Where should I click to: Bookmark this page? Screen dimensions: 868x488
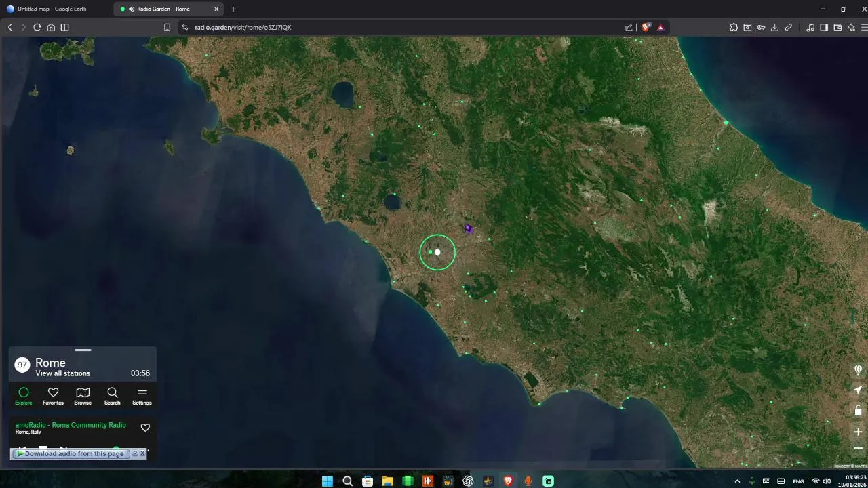click(167, 27)
